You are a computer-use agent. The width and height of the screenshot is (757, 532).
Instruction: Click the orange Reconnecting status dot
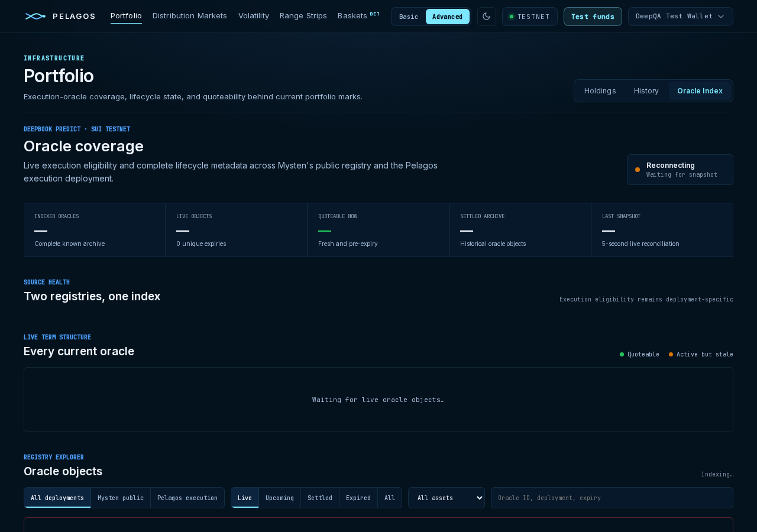(638, 170)
